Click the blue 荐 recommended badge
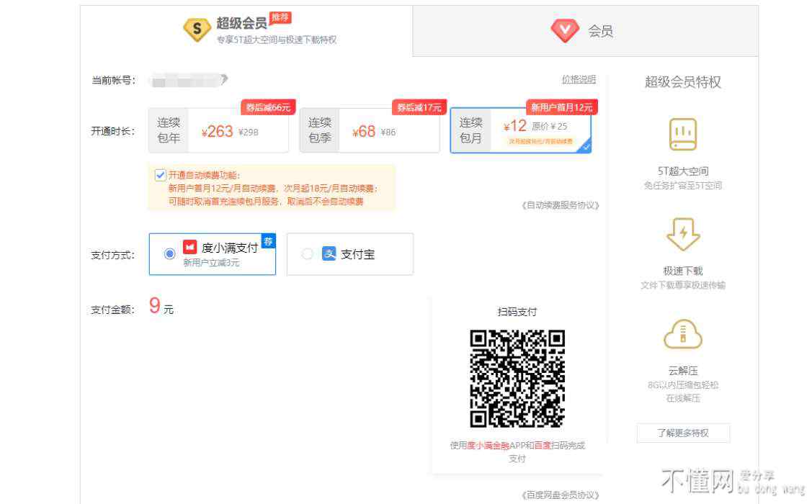This screenshot has height=504, width=812. 268,241
